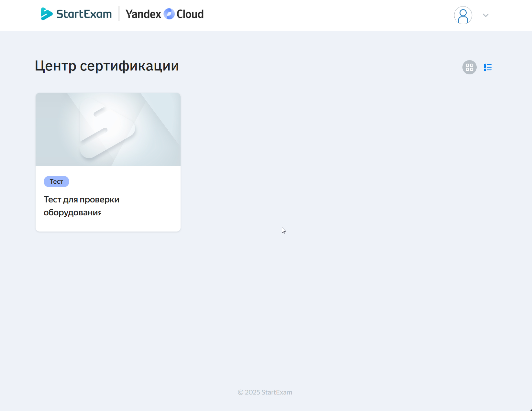Click the test card cover image
This screenshot has width=532, height=411.
tap(108, 129)
